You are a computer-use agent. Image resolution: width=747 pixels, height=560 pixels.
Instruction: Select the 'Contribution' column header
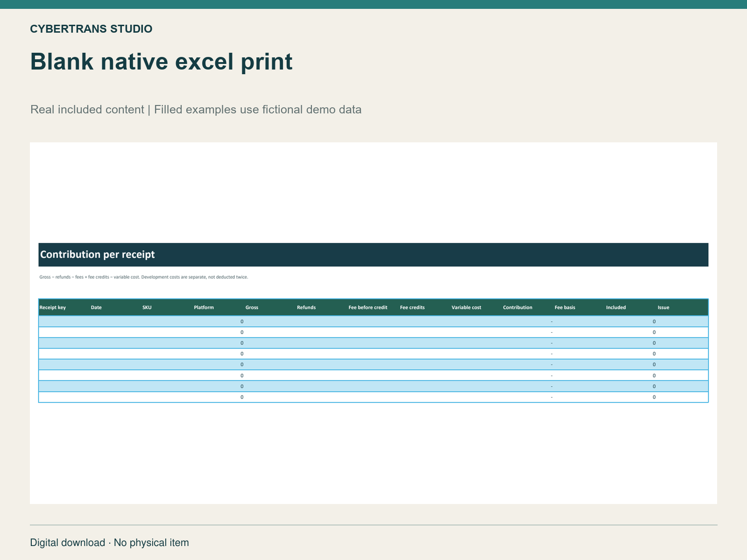click(518, 308)
